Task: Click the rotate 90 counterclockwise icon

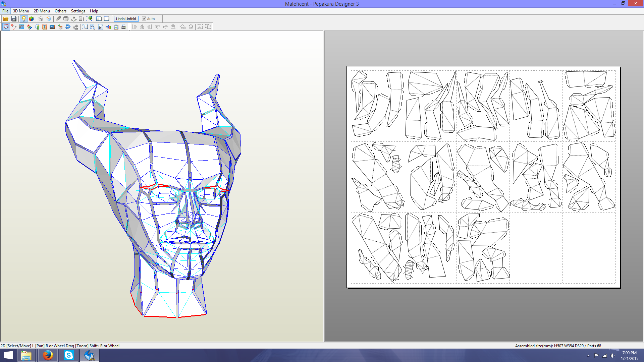Action: point(183,27)
